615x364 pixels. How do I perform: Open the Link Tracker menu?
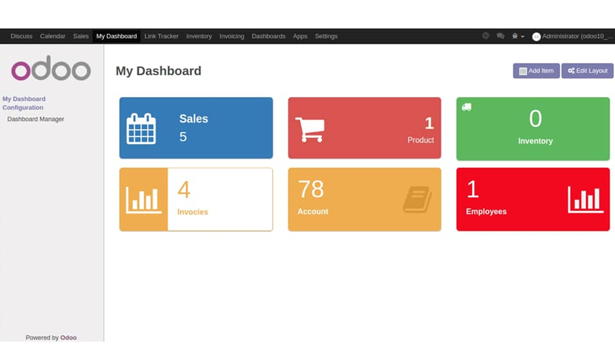coord(161,36)
